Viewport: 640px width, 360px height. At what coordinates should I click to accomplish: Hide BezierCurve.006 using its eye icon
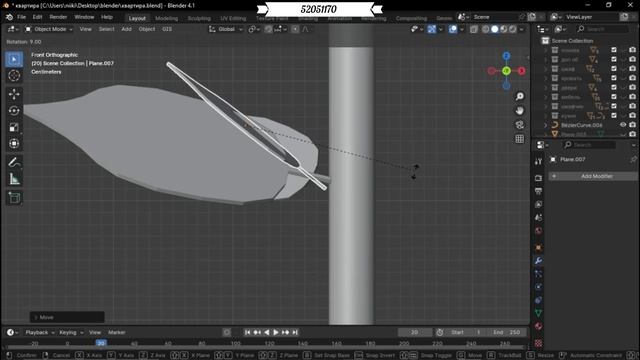(x=623, y=125)
